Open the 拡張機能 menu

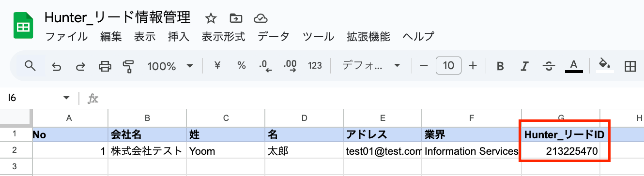368,37
